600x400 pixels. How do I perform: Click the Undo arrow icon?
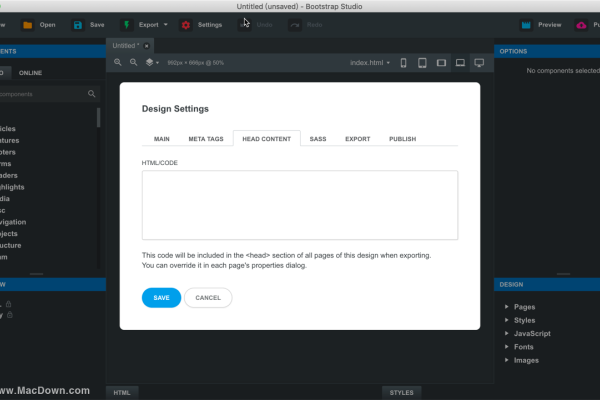tap(245, 25)
